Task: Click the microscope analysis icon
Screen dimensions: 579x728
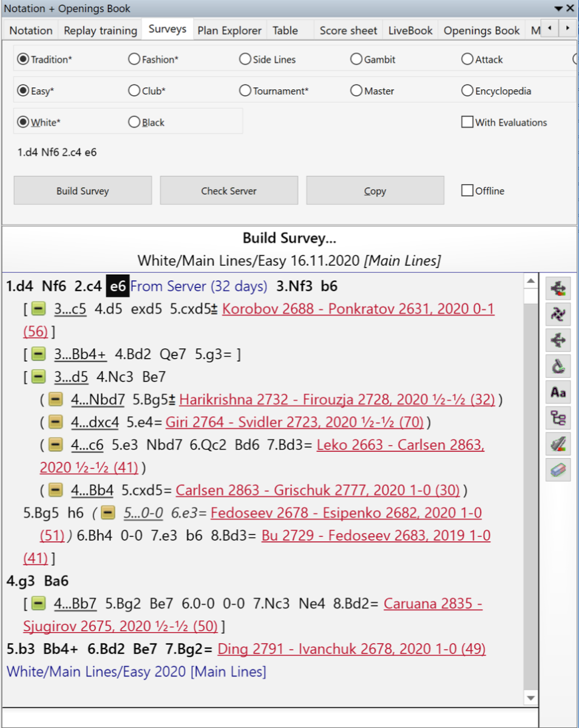Action: coord(558,366)
